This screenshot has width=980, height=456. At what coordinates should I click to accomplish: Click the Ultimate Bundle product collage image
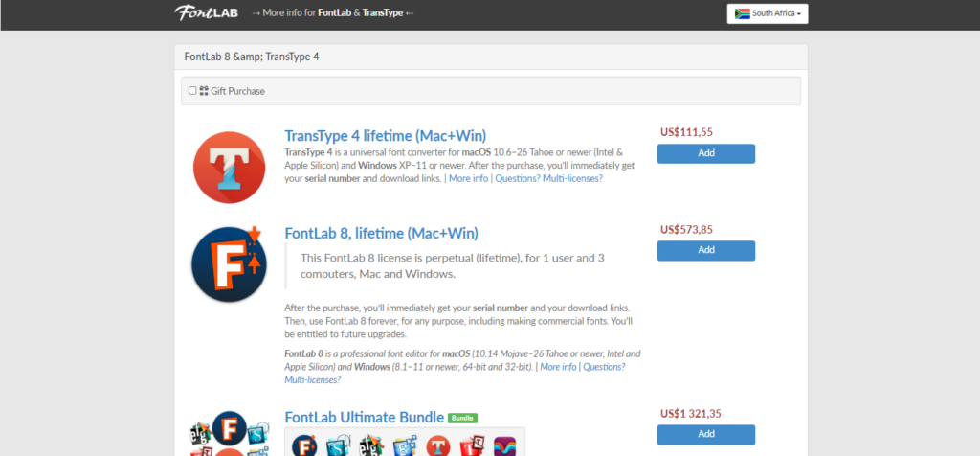tap(228, 437)
